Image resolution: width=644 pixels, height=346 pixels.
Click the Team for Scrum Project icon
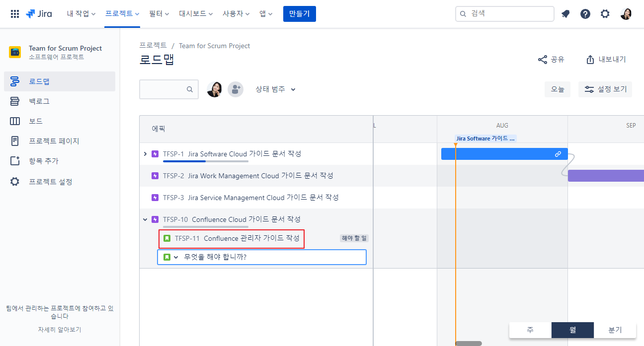(x=15, y=52)
